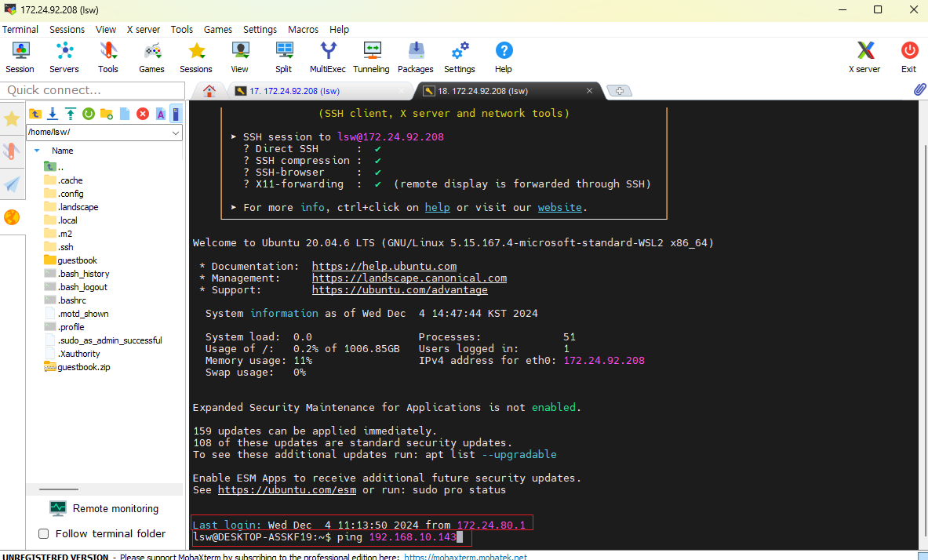The height and width of the screenshot is (560, 928).
Task: Open the Sessions menu
Action: click(x=67, y=30)
